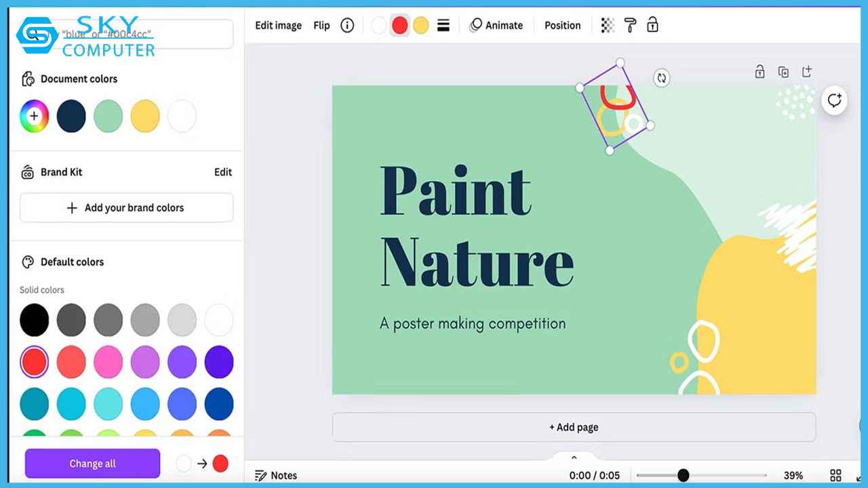This screenshot has height=488, width=868.
Task: Open the transparency checkerboard icon
Action: tap(608, 26)
